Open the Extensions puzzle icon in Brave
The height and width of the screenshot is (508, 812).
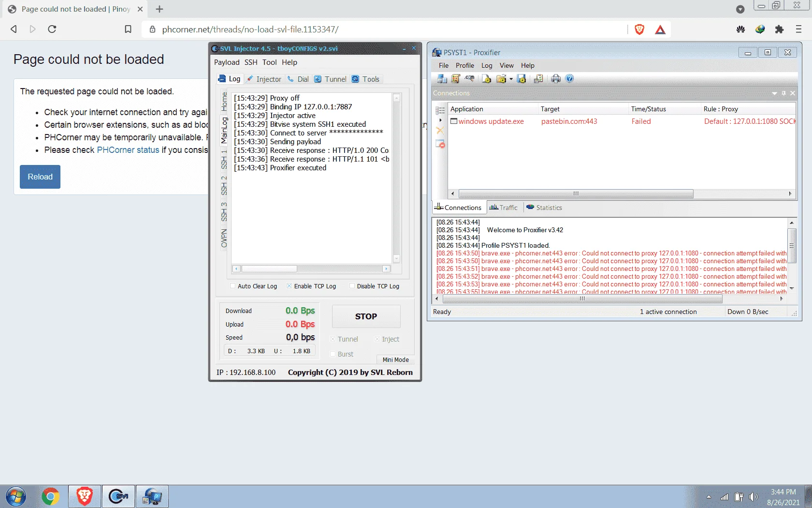[x=779, y=30]
